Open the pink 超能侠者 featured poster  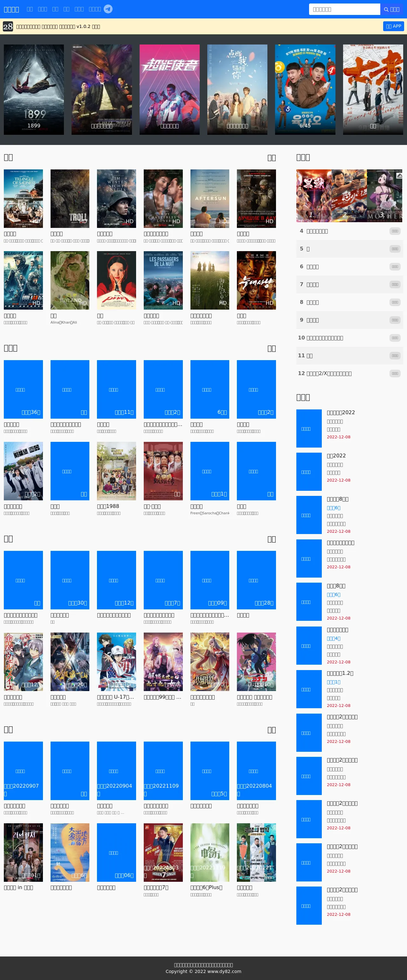click(170, 89)
